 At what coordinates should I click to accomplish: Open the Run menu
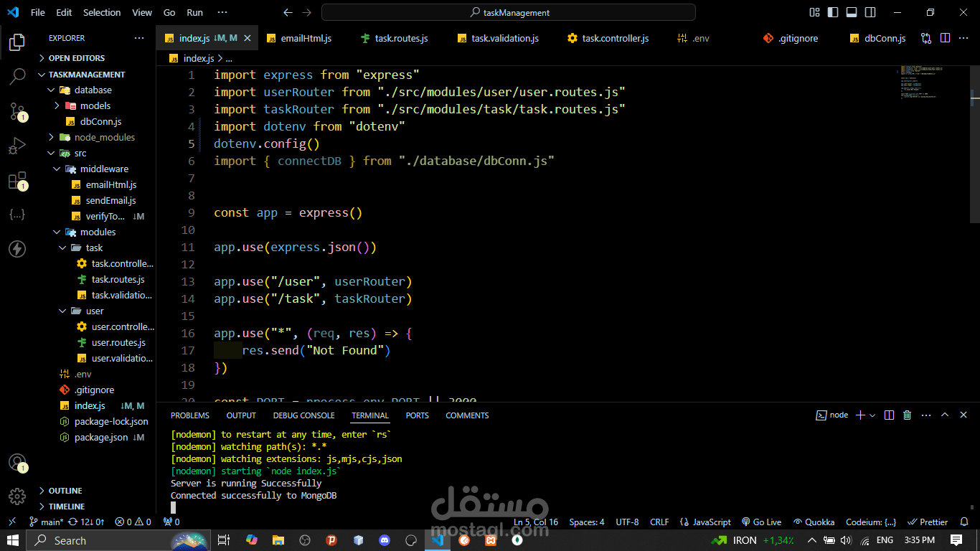click(x=194, y=12)
